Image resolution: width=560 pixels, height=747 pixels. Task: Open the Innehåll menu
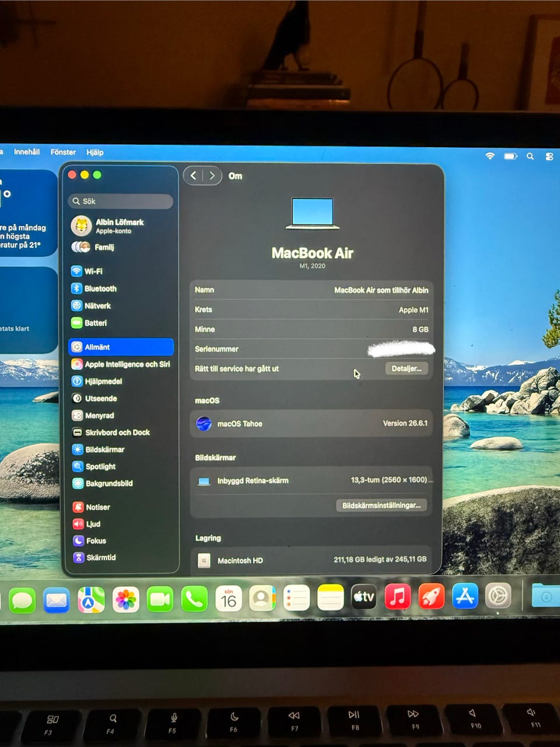click(27, 152)
